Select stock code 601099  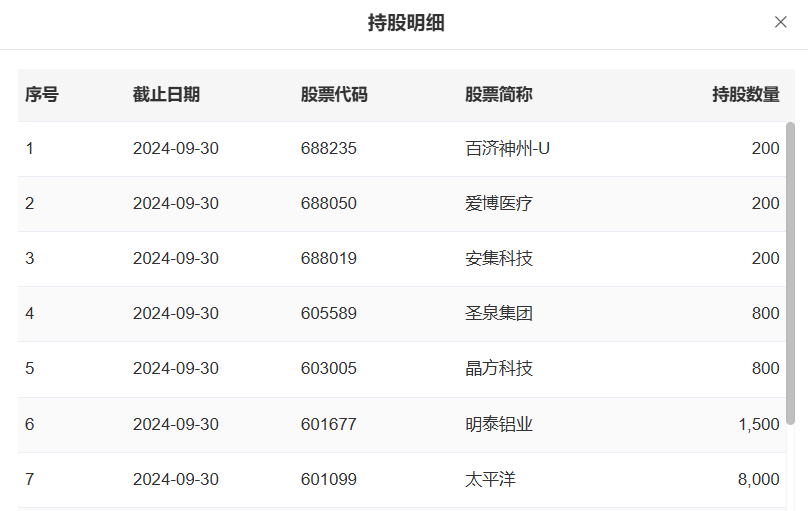(329, 480)
